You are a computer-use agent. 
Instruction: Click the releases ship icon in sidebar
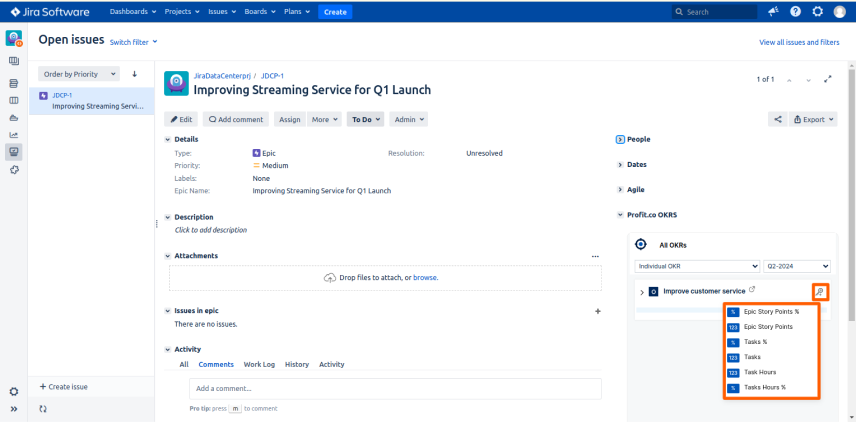(x=14, y=118)
